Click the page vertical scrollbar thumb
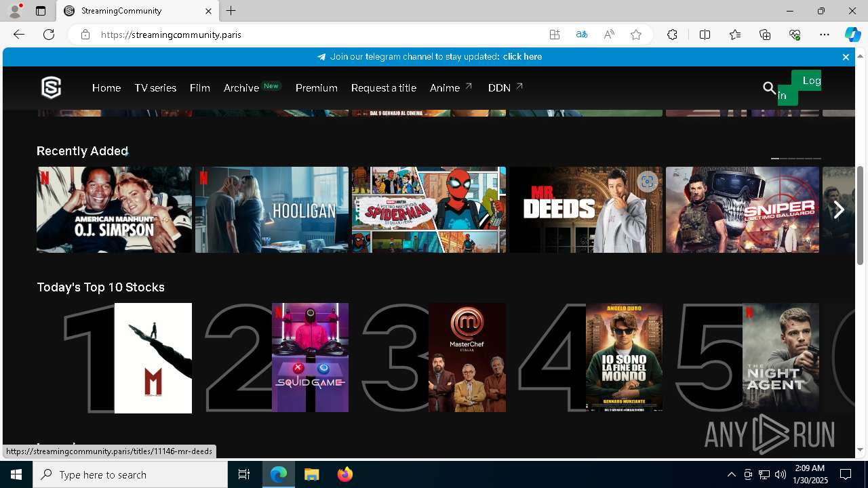The height and width of the screenshot is (488, 868). pos(861,215)
